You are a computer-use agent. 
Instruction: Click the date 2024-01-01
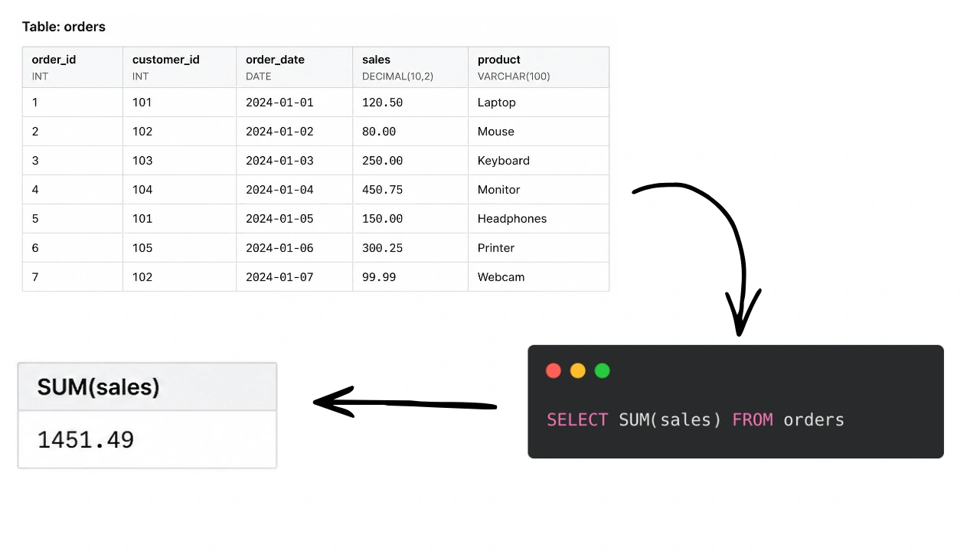(279, 103)
